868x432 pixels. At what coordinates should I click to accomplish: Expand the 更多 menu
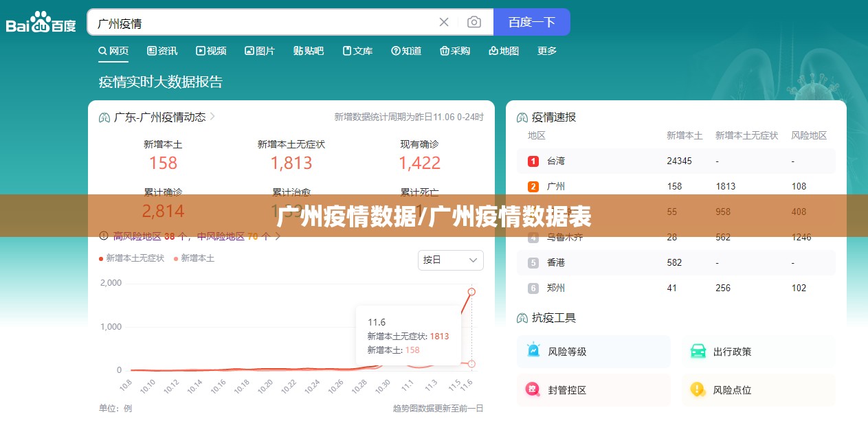[547, 51]
